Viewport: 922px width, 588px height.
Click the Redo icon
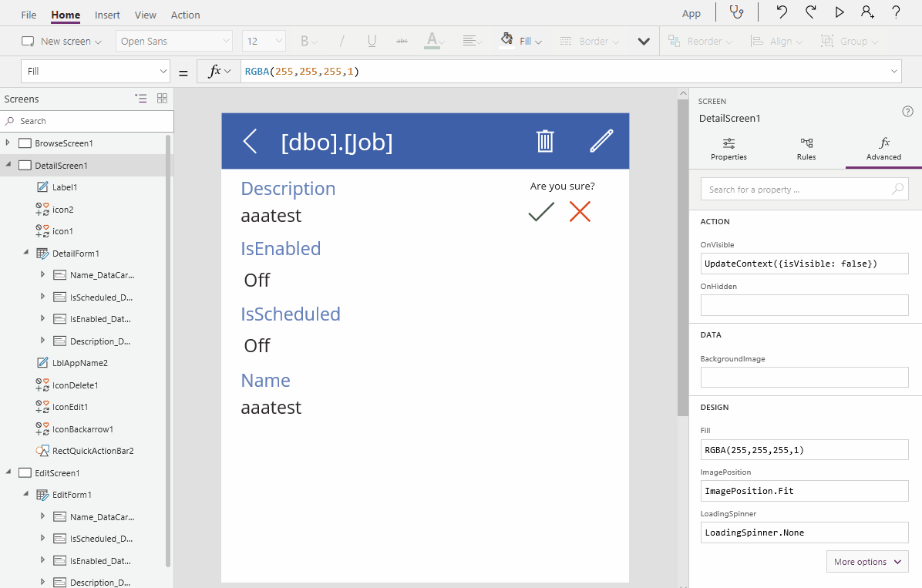[x=810, y=13]
